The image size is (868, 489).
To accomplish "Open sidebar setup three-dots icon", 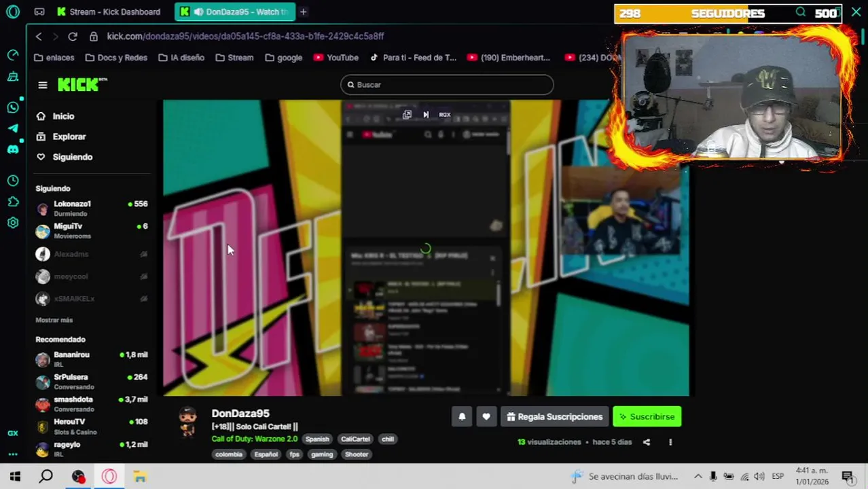I will (13, 454).
